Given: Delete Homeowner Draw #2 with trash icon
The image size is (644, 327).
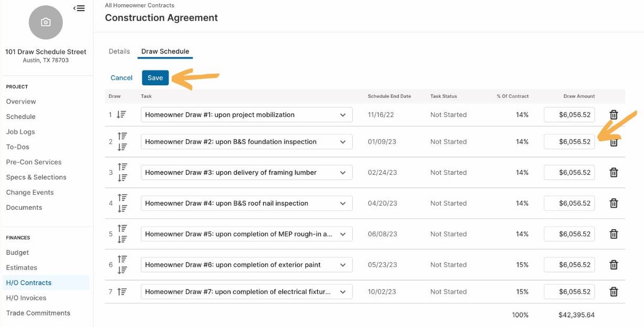Looking at the screenshot, I should (x=614, y=142).
